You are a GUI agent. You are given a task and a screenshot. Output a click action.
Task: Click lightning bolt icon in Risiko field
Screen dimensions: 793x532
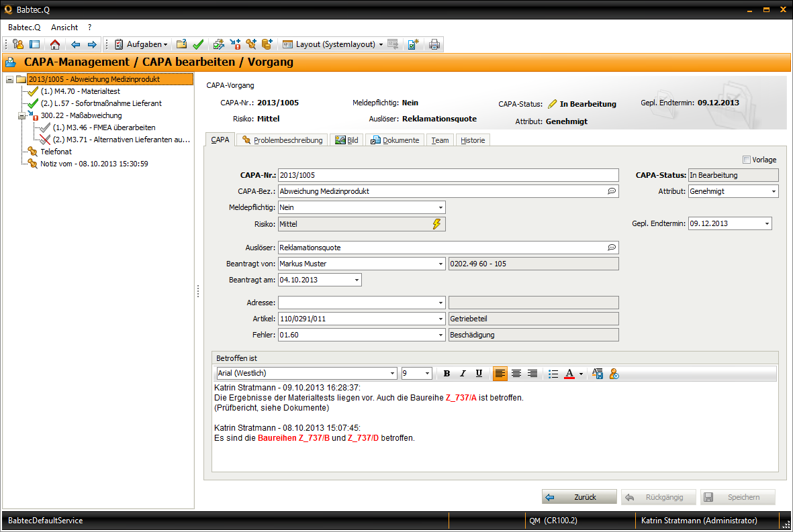coord(437,224)
